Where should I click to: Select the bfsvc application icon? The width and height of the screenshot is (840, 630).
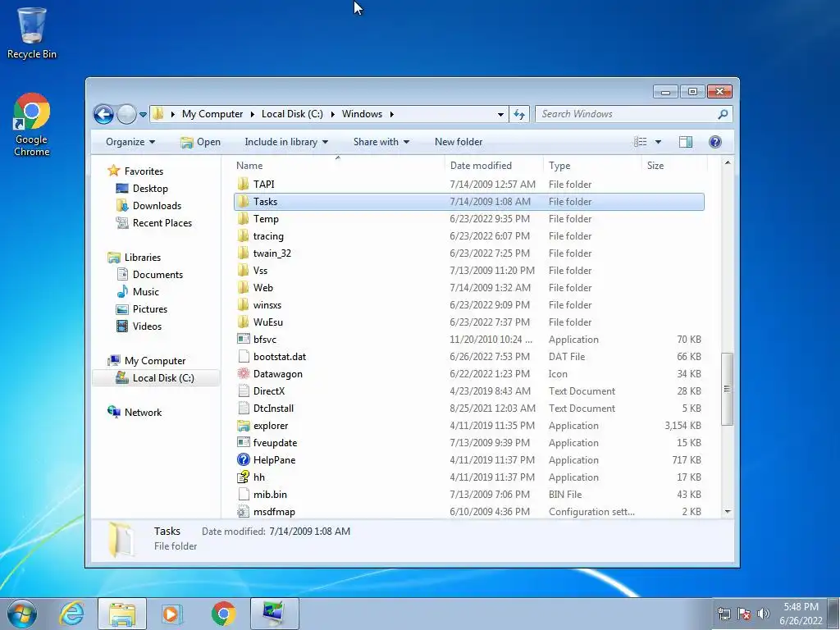pyautogui.click(x=243, y=339)
